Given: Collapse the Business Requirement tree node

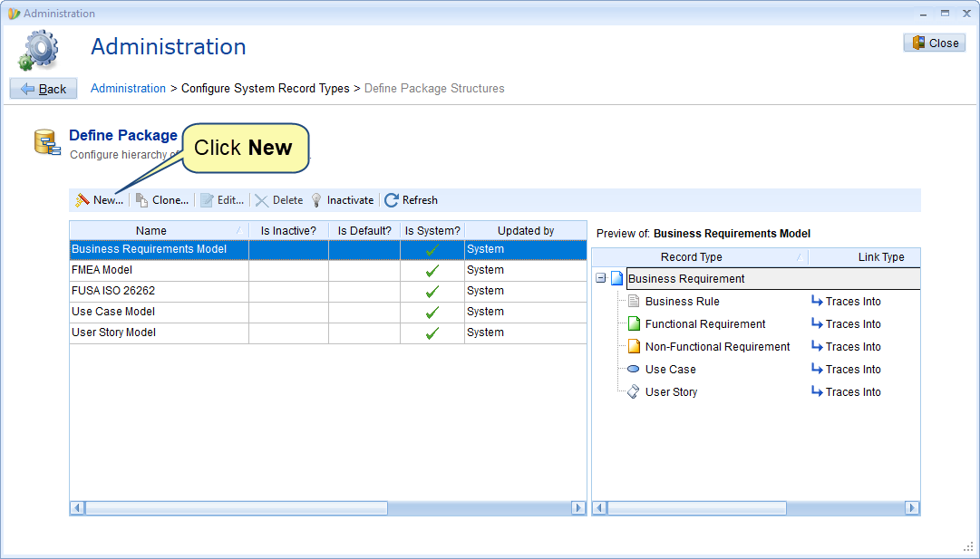Looking at the screenshot, I should click(x=601, y=278).
